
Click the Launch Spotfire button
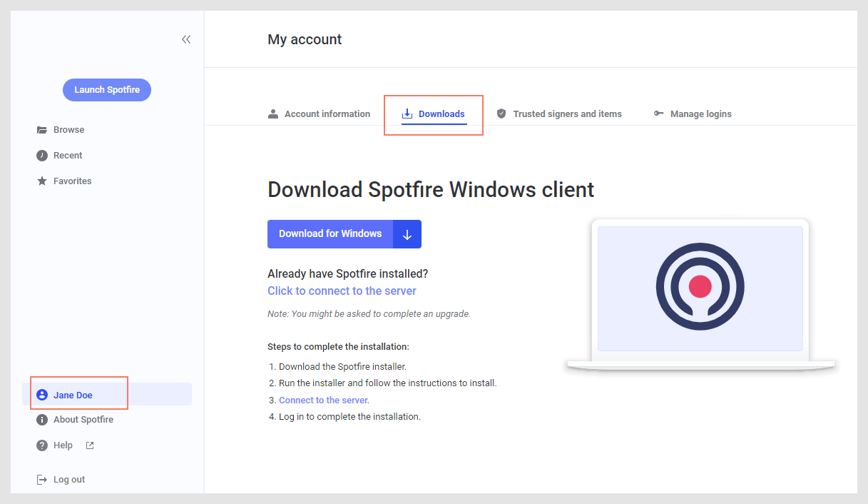(x=106, y=89)
